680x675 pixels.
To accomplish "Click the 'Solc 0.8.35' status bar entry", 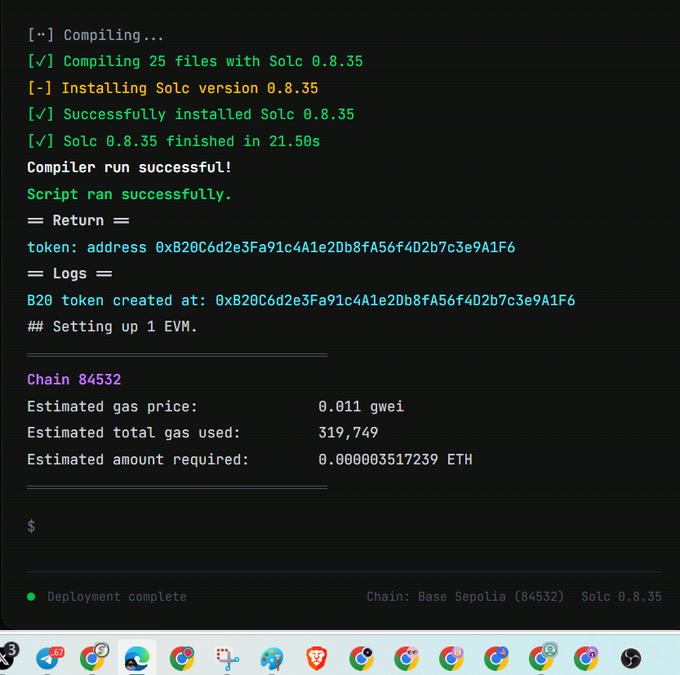I will (x=621, y=597).
